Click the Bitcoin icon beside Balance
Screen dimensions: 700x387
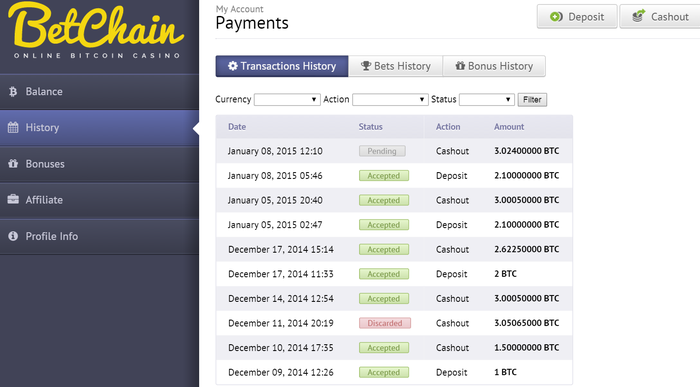pos(13,92)
